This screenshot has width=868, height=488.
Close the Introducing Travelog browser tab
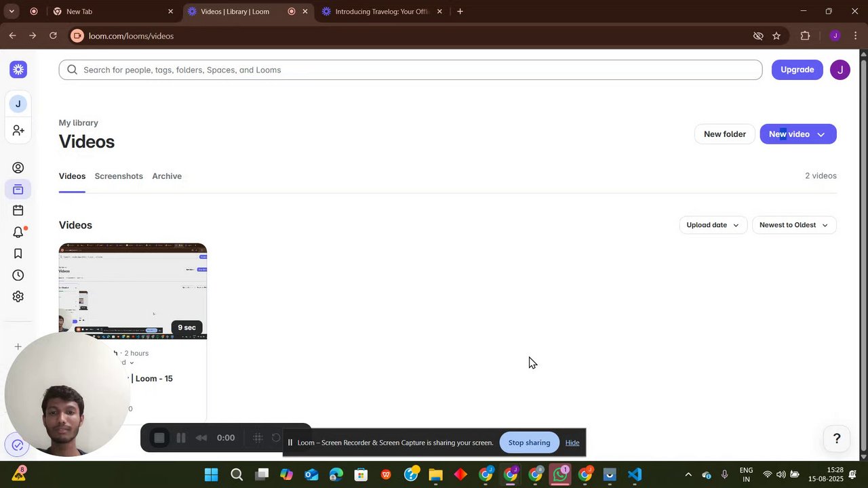point(439,12)
